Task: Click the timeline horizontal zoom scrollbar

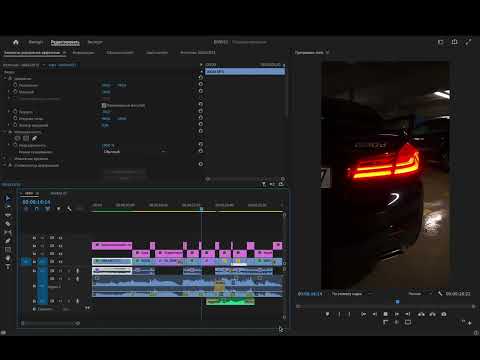Action: pos(50,323)
